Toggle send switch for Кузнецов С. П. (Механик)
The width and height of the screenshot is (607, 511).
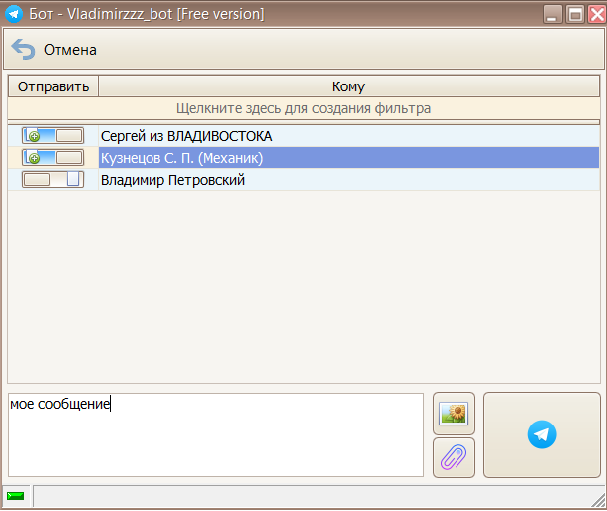coord(53,158)
